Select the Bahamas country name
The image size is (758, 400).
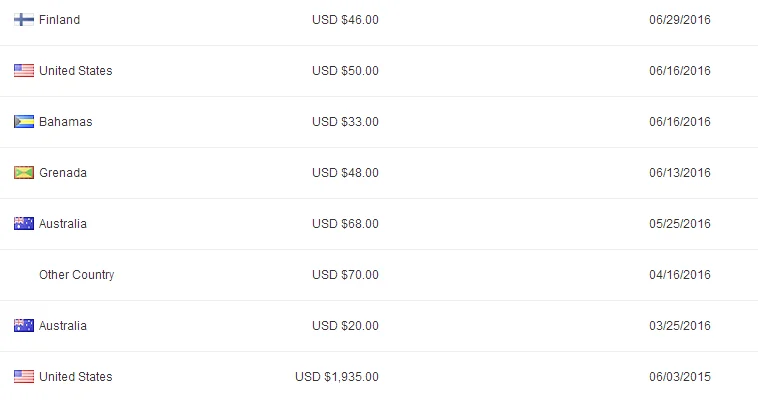point(65,122)
